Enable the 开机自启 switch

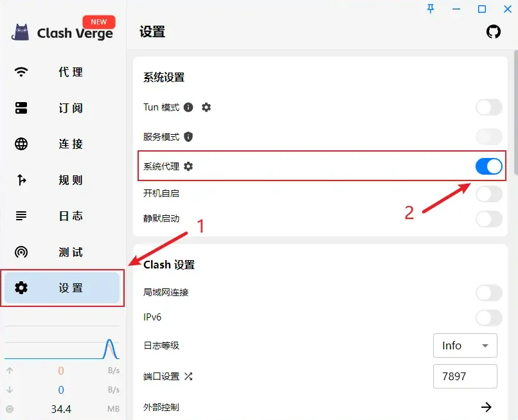(x=489, y=194)
